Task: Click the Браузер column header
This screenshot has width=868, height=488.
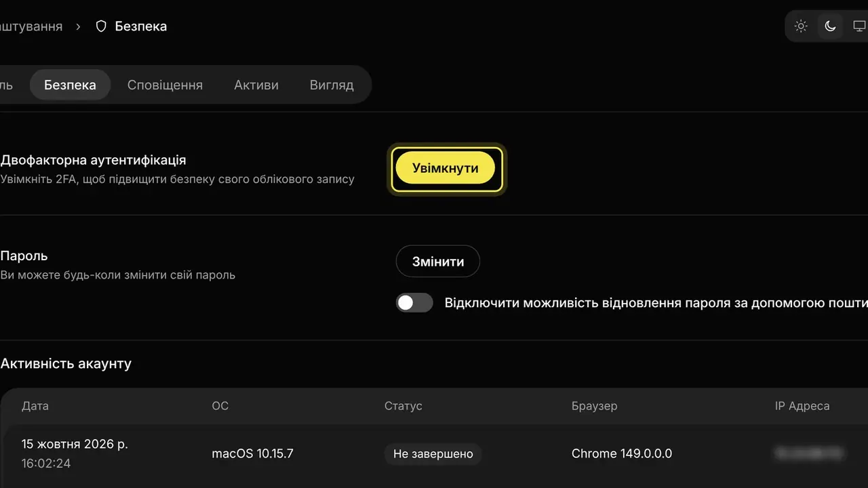Action: 595,406
